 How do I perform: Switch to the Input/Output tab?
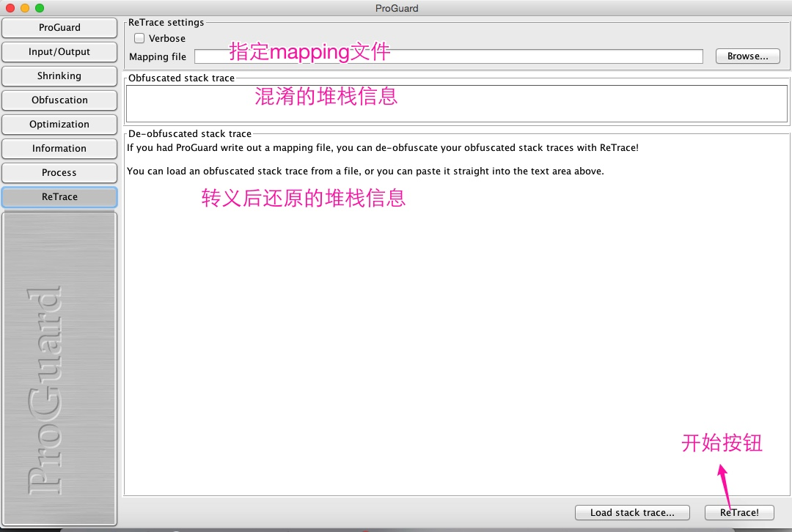pyautogui.click(x=59, y=52)
